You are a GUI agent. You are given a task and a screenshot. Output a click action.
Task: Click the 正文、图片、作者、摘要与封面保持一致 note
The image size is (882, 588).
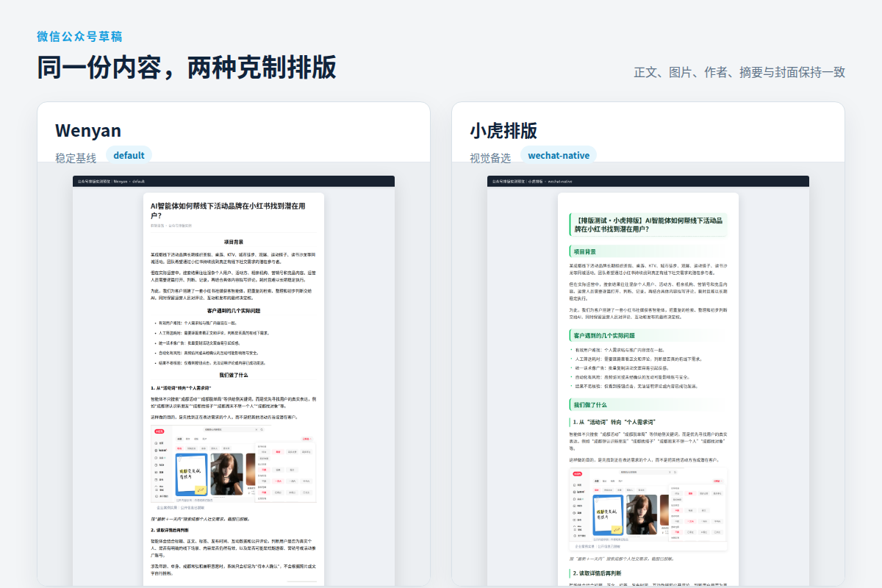(x=739, y=72)
